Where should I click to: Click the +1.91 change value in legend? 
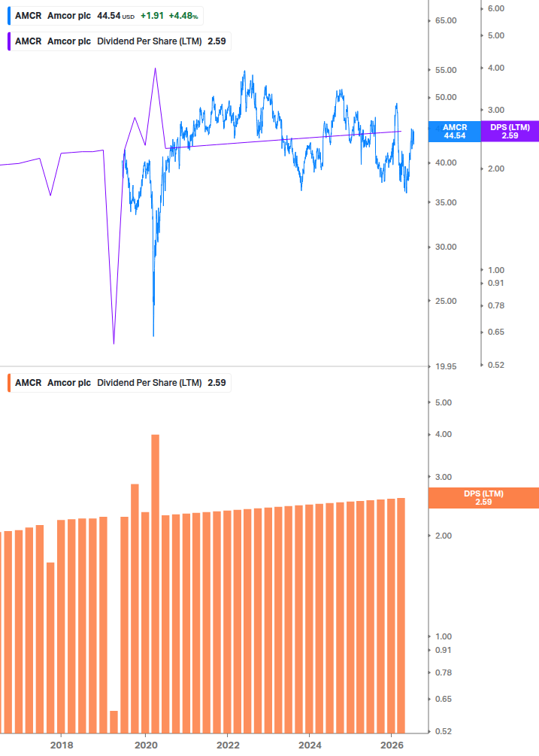pos(152,16)
